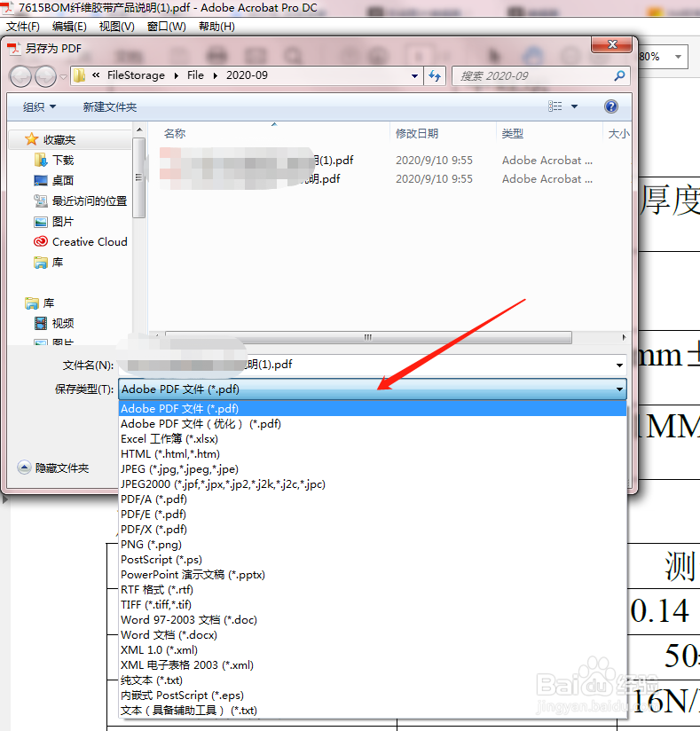The image size is (700, 731).
Task: Close the 另存为 PDF dialog
Action: pyautogui.click(x=612, y=44)
